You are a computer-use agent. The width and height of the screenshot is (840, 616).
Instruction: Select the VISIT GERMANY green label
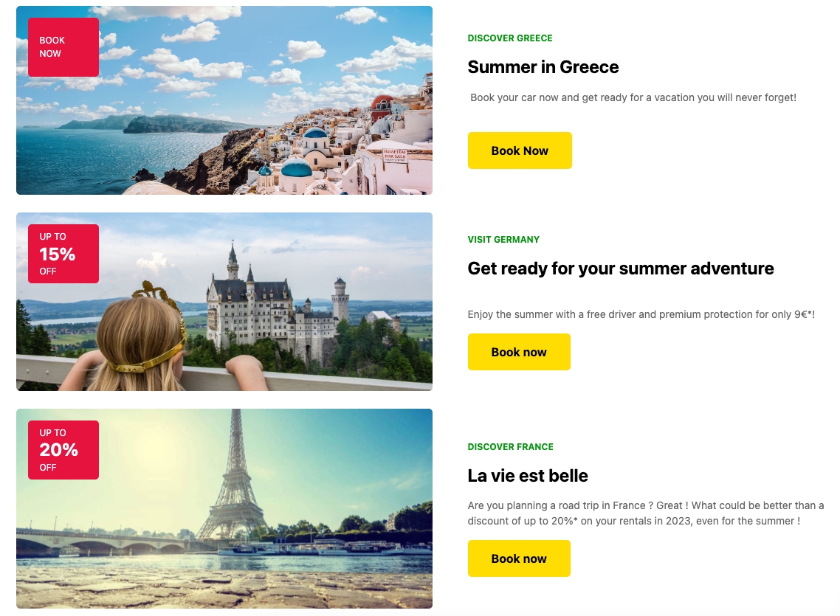(503, 240)
